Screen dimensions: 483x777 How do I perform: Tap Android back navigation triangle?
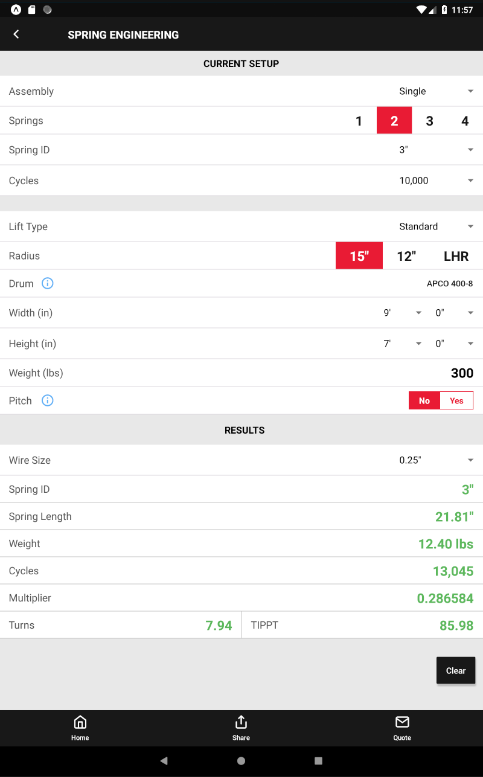[x=164, y=761]
